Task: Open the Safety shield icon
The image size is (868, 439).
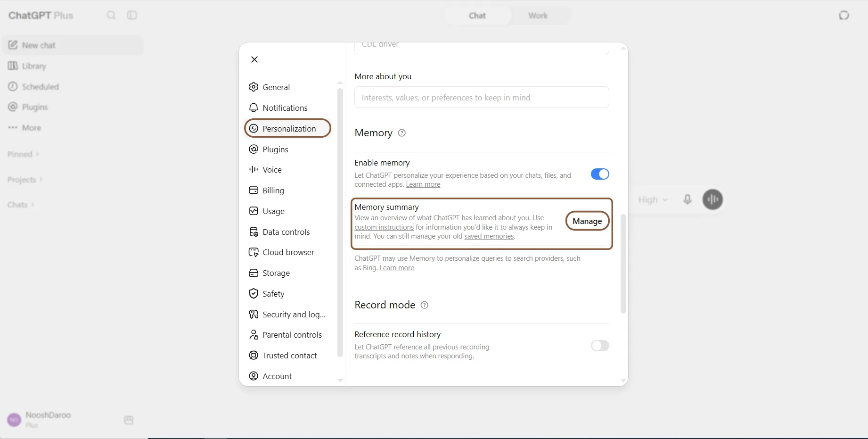Action: 254,294
